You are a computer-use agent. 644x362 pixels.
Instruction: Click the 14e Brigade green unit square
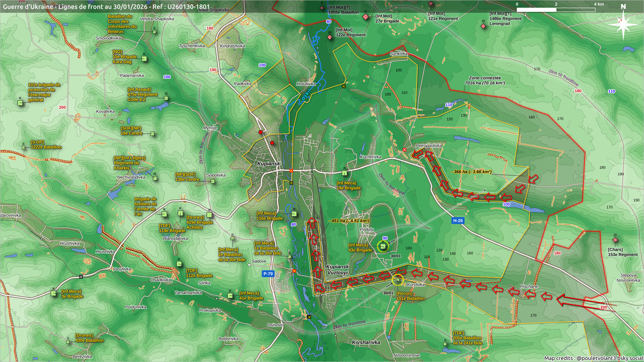[x=344, y=173]
